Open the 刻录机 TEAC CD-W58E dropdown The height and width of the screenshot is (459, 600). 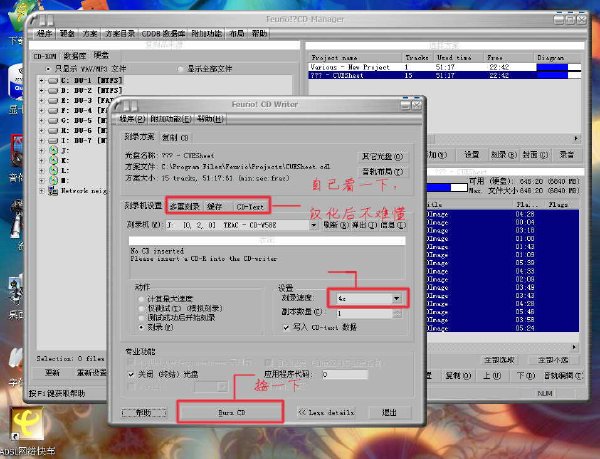point(314,225)
